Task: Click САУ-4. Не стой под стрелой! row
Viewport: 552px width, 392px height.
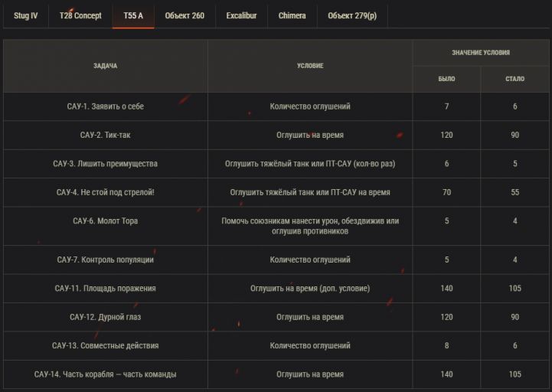Action: [106, 192]
